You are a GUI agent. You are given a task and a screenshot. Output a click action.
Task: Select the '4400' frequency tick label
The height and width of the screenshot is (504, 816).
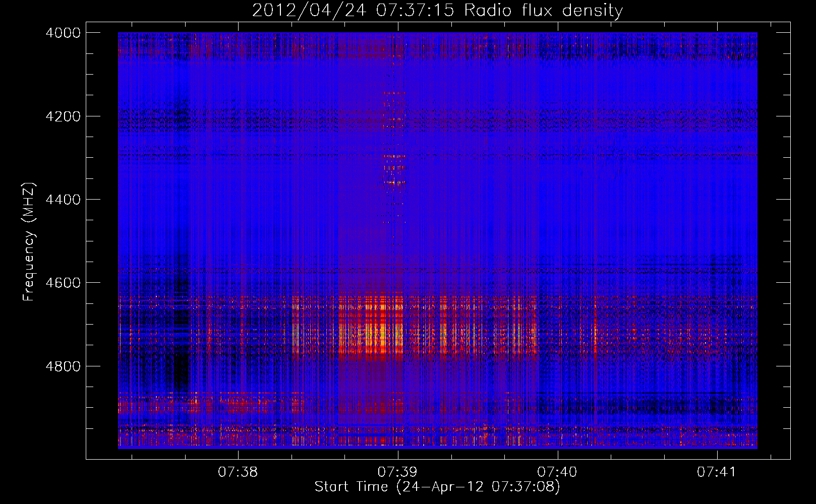click(x=63, y=200)
